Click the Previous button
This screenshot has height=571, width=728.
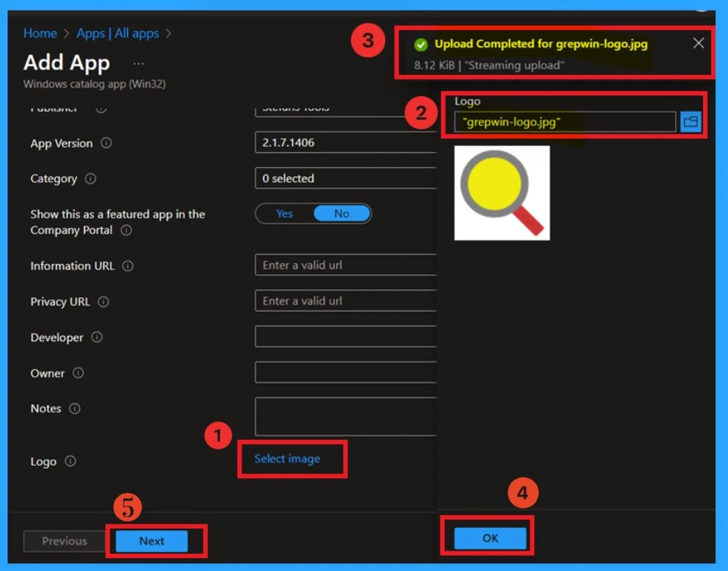pyautogui.click(x=64, y=541)
